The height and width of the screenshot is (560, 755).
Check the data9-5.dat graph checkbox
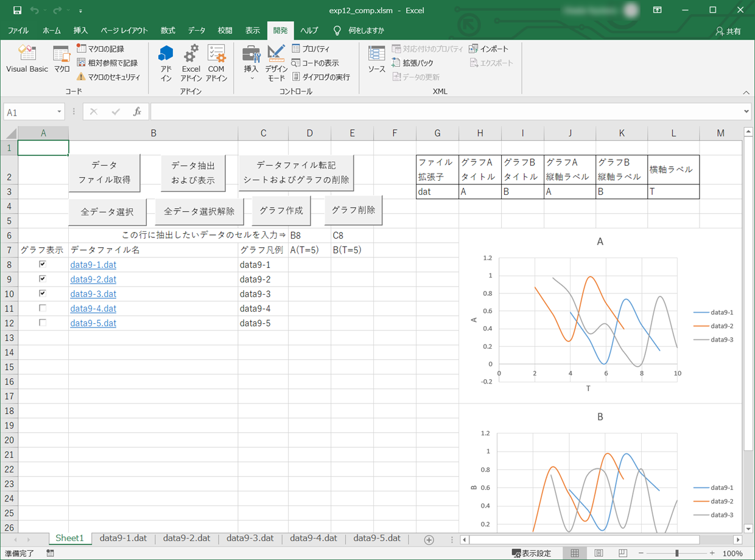point(43,323)
